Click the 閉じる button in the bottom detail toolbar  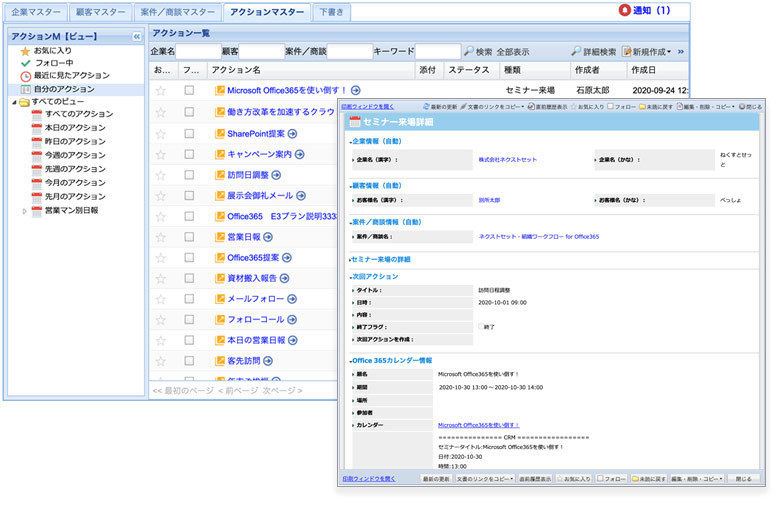point(744,478)
